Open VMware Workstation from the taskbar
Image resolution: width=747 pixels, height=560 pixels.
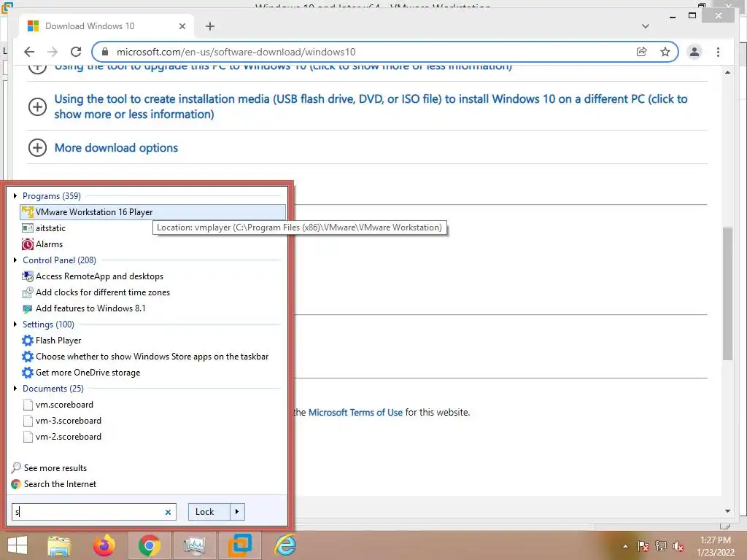[239, 545]
